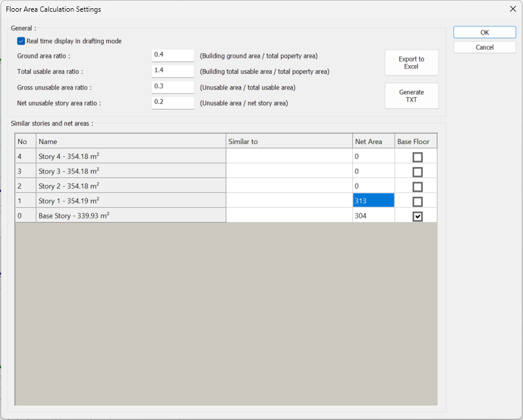Export to Excel button click

pos(411,63)
